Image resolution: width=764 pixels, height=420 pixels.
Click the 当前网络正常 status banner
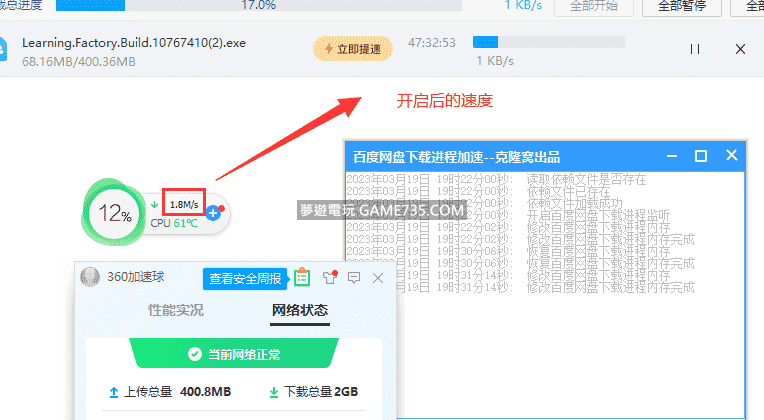[x=234, y=354]
